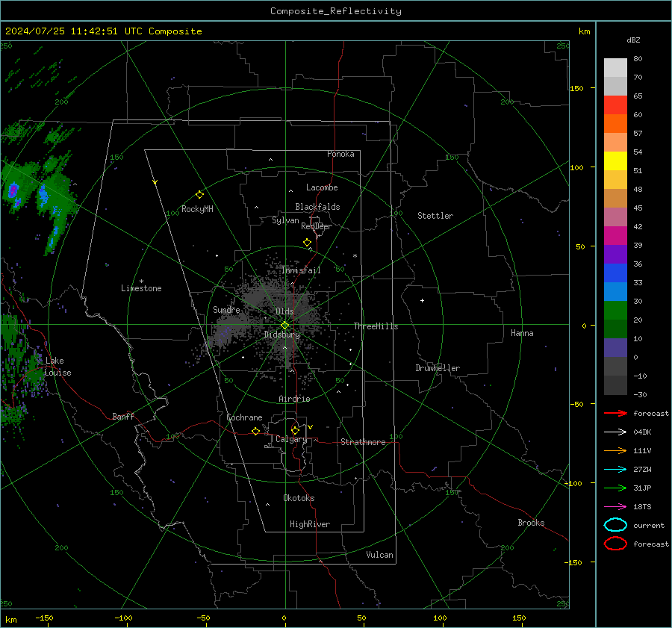Click the asterisk marker above Limestone

click(x=141, y=282)
